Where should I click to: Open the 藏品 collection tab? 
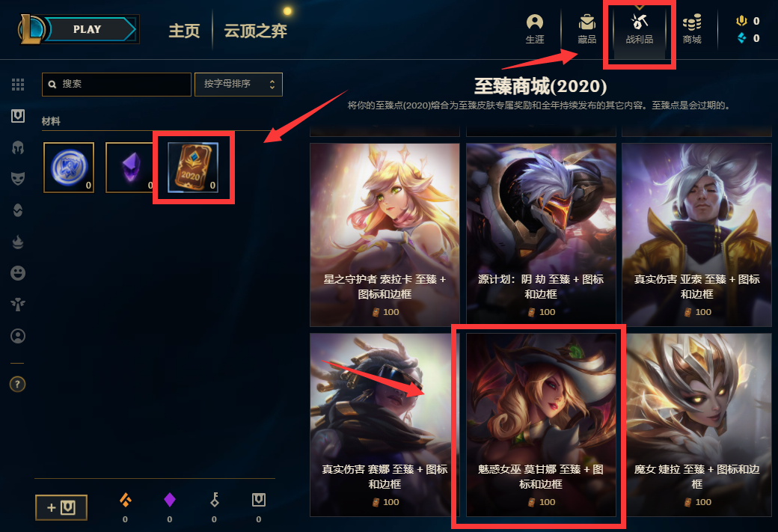pos(587,29)
